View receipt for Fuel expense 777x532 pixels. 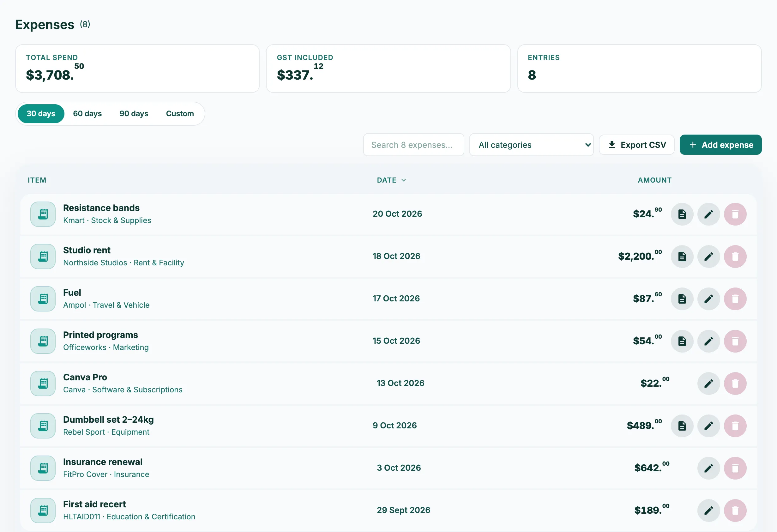(x=682, y=299)
